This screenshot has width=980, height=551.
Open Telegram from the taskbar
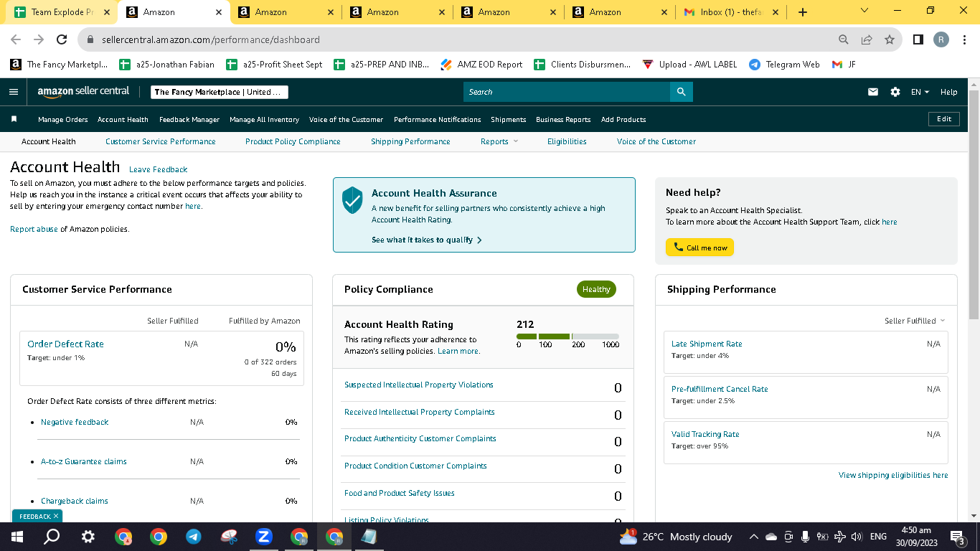194,537
